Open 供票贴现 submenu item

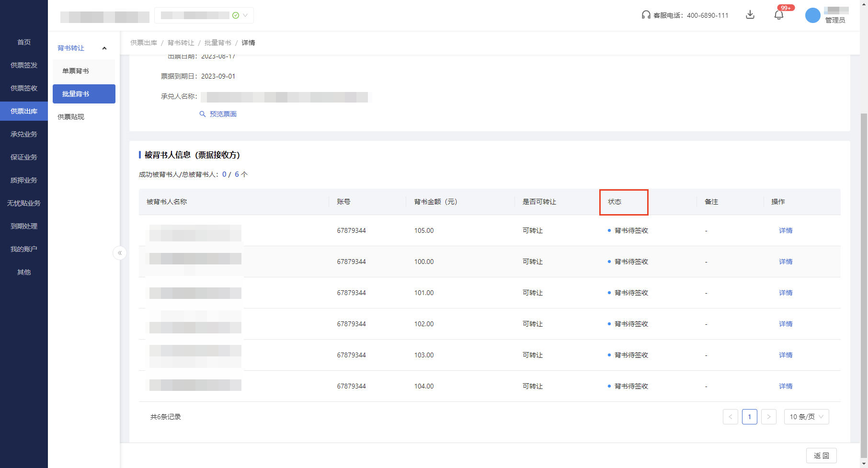tap(71, 117)
